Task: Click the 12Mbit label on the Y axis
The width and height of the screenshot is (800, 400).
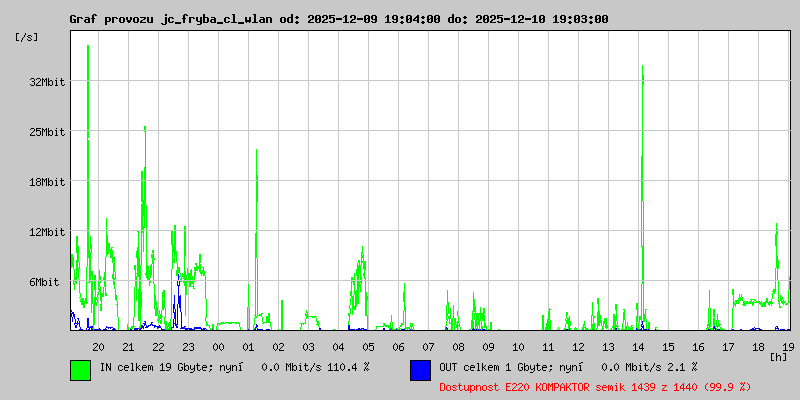Action: tap(47, 232)
